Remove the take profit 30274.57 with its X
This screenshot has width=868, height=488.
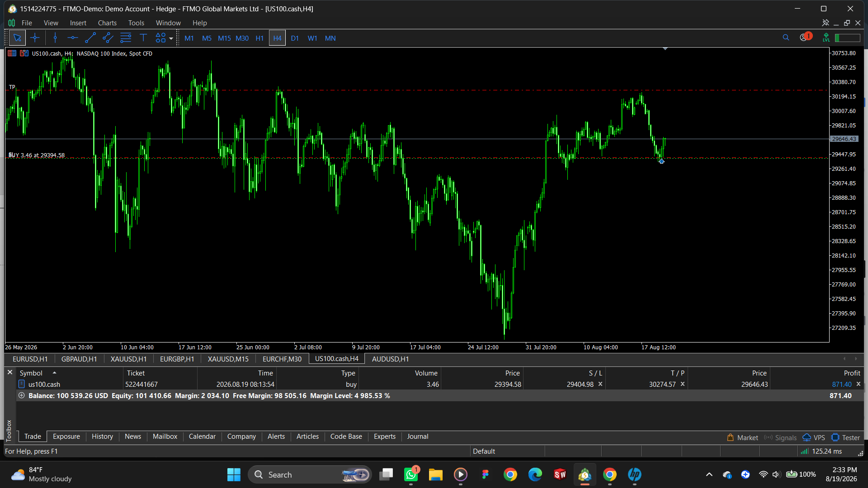tap(683, 384)
